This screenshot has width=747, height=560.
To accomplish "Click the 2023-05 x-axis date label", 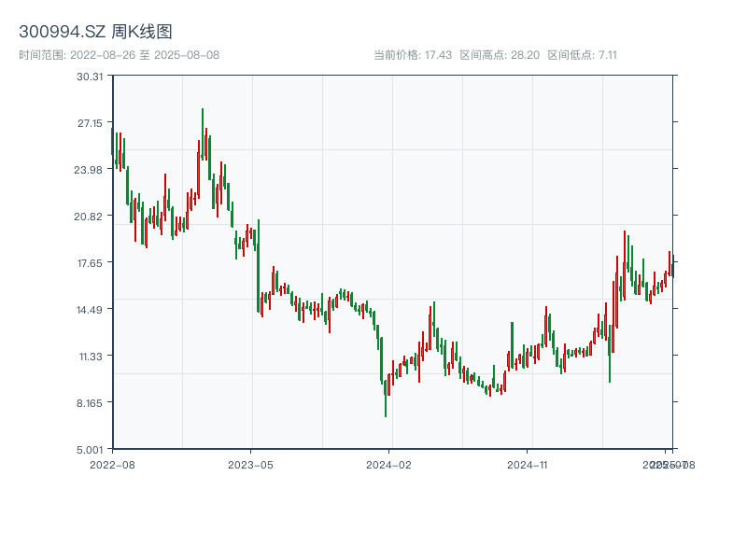I will coord(250,464).
